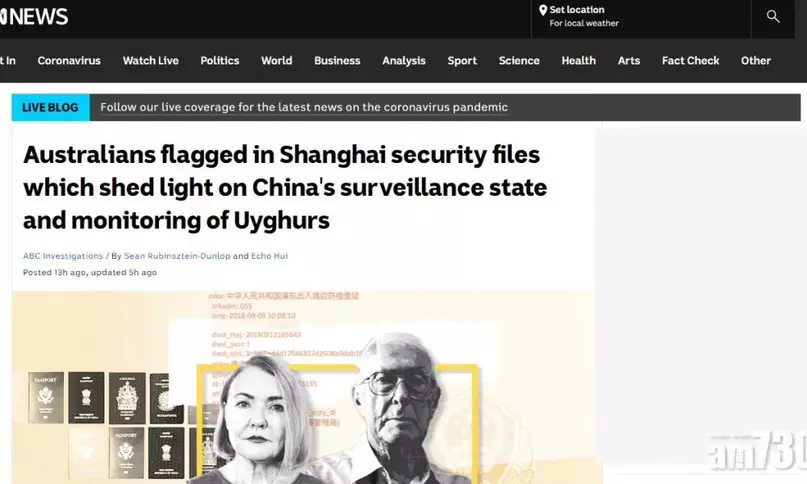Go to the Analysis section
This screenshot has height=484, width=807.
404,61
